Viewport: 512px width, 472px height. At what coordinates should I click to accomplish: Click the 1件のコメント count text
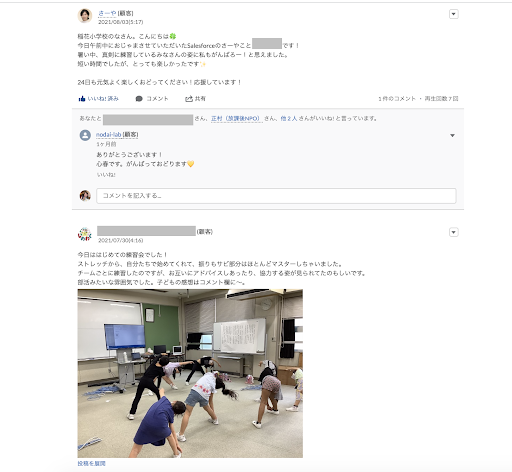(397, 99)
